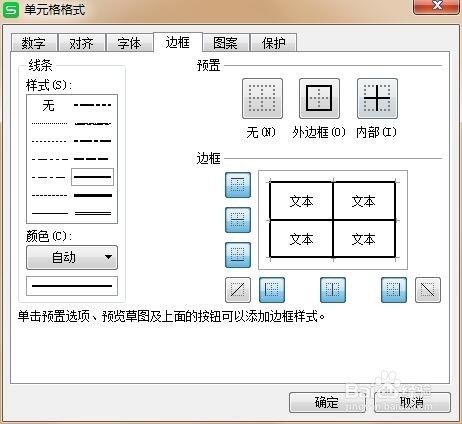Switch to the 字体 tab
The height and width of the screenshot is (424, 462).
click(x=129, y=43)
